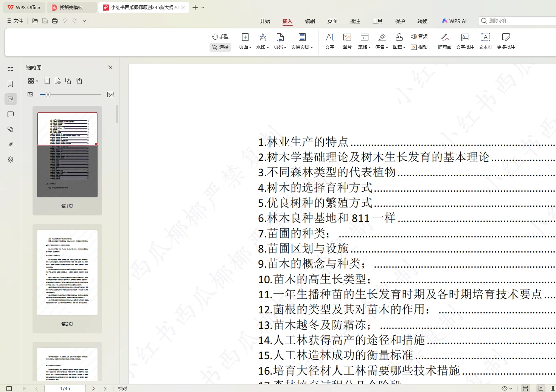Insert a picture with 图片

[x=347, y=41]
